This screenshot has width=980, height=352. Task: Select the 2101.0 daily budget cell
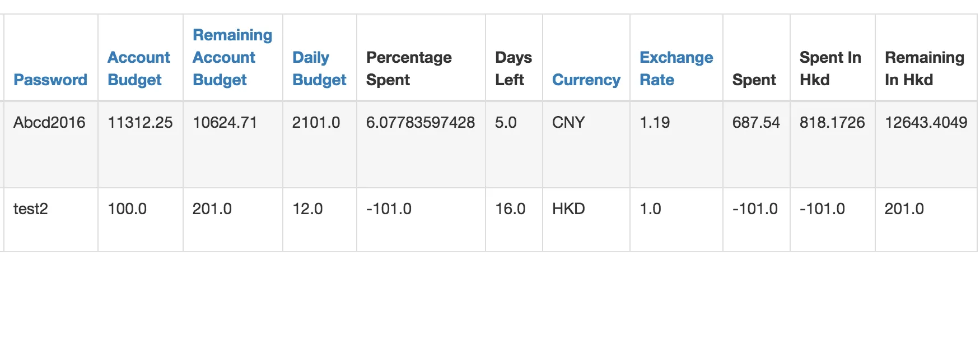(316, 122)
